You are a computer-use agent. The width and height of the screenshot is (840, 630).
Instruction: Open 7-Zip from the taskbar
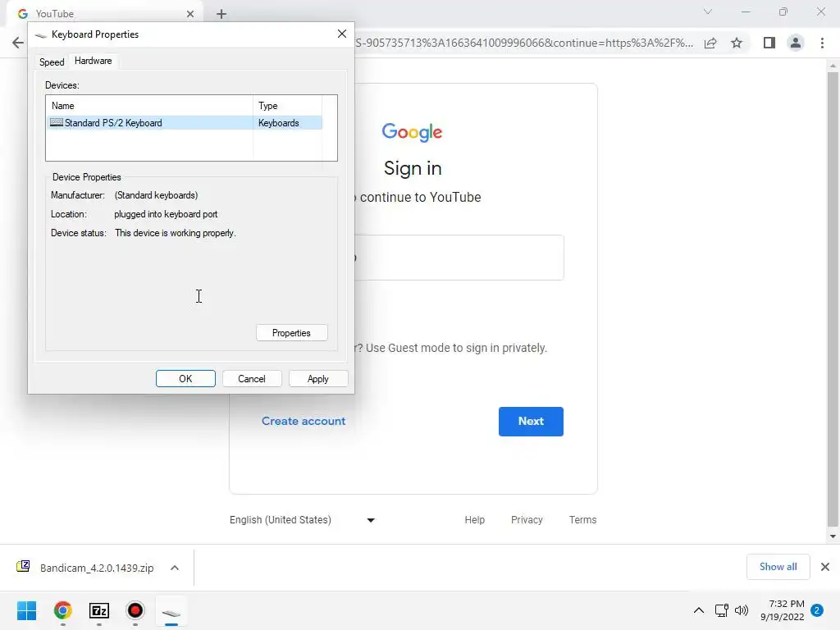(x=99, y=610)
